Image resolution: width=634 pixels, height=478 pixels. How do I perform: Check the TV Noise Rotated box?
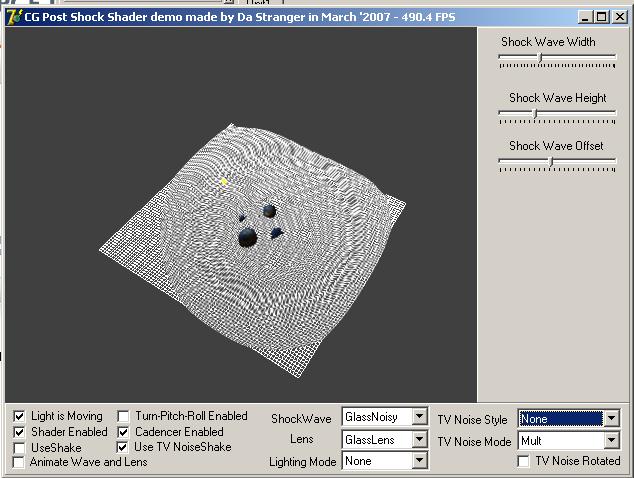point(523,461)
